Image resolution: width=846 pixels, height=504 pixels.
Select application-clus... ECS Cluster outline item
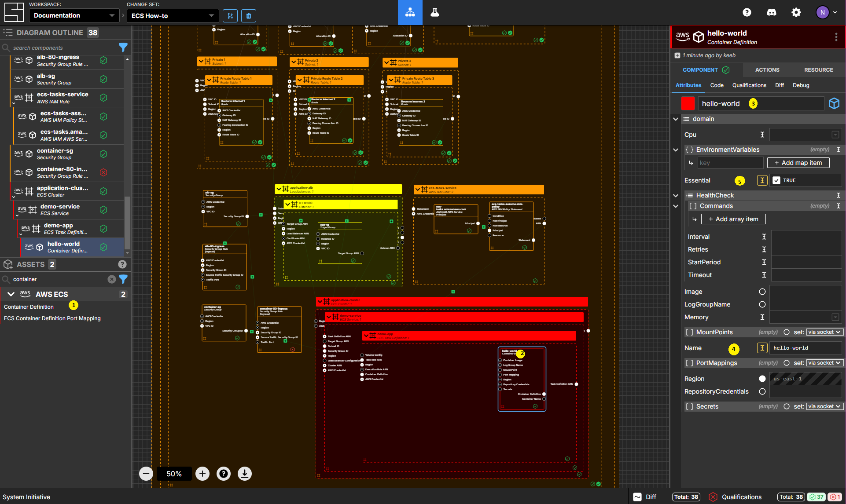[x=66, y=191]
